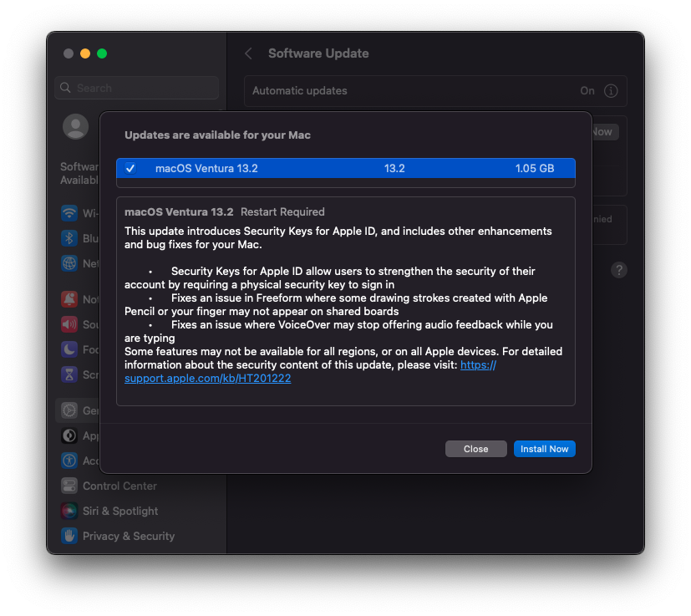Viewport: 691px width, 616px height.
Task: Select the Control Center sidebar item
Action: 119,486
